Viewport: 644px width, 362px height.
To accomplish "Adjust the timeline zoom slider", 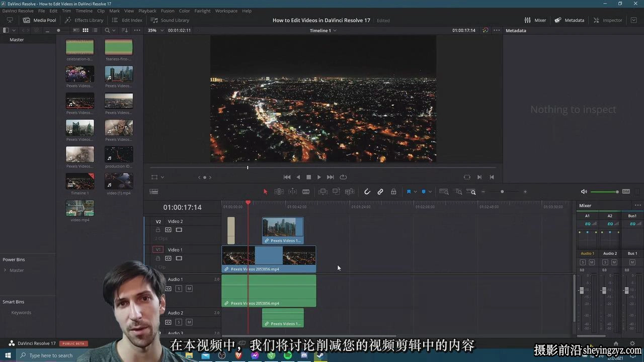I will coord(502,192).
